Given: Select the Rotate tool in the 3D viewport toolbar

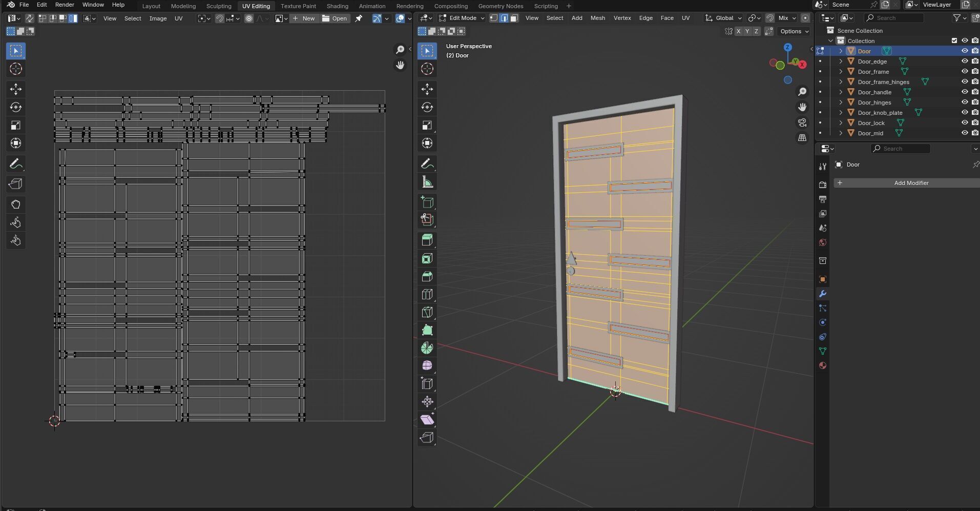Looking at the screenshot, I should click(427, 107).
